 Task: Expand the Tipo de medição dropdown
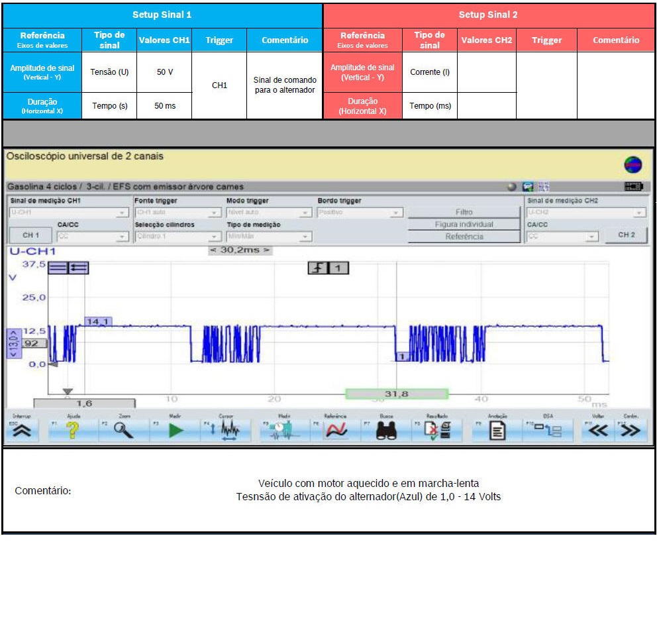pyautogui.click(x=269, y=237)
